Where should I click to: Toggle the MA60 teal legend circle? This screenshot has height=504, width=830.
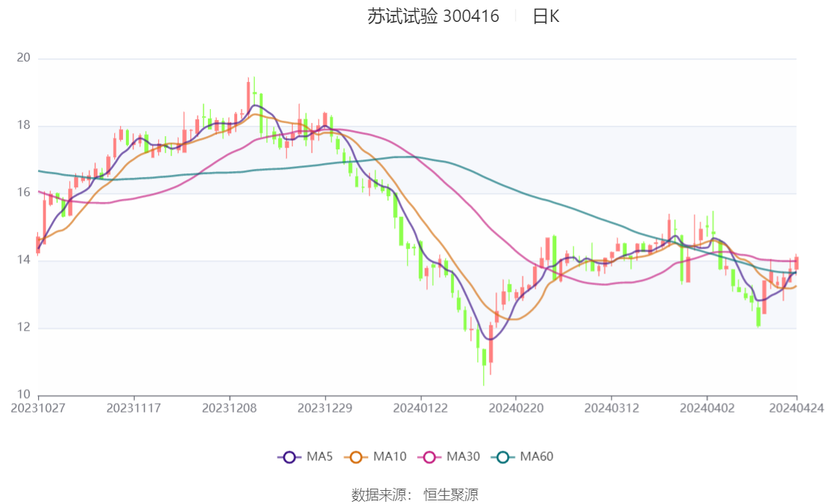pos(503,457)
